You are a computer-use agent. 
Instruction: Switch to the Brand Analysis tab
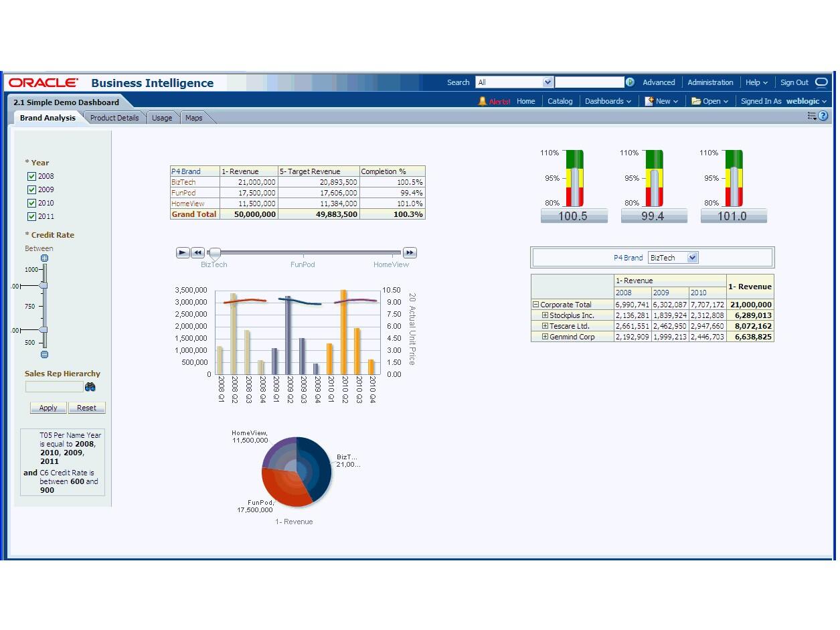[48, 118]
